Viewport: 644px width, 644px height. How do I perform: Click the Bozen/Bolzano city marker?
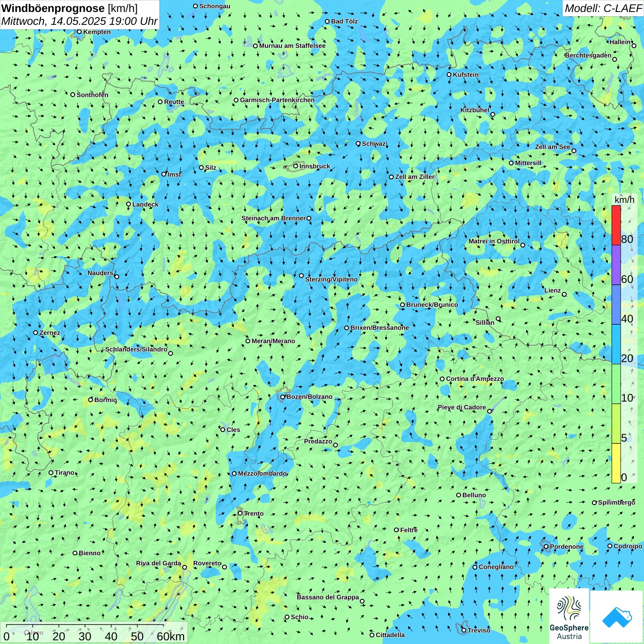pyautogui.click(x=283, y=397)
